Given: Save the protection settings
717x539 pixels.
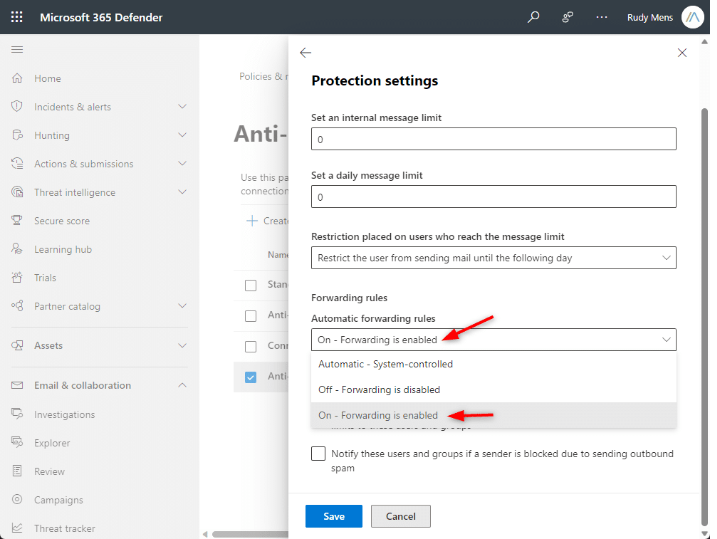Looking at the screenshot, I should pos(334,516).
